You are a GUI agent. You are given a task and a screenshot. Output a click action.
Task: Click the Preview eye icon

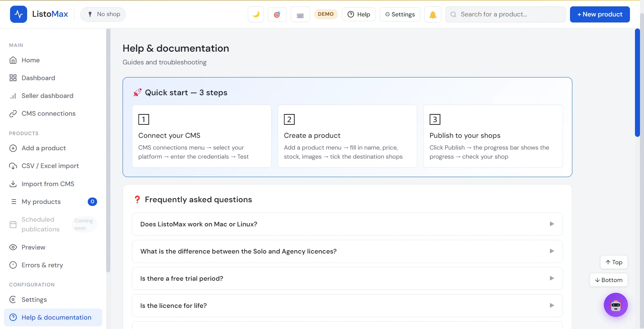point(13,247)
